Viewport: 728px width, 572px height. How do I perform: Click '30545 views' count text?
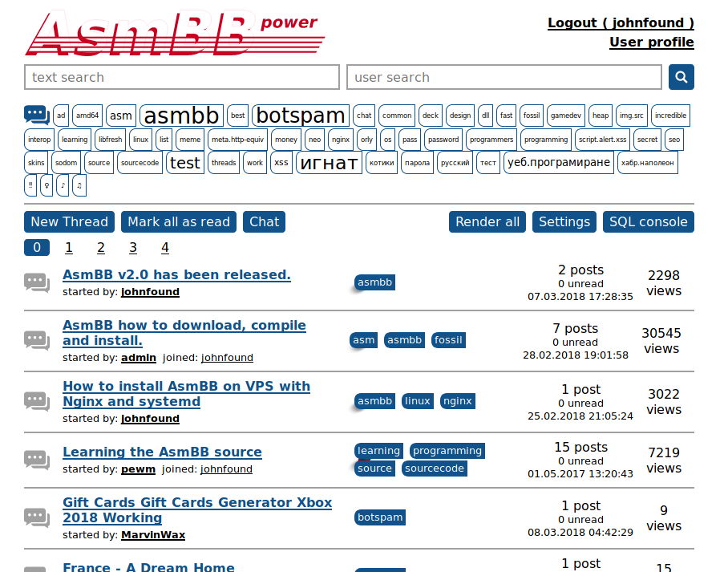[x=661, y=341]
